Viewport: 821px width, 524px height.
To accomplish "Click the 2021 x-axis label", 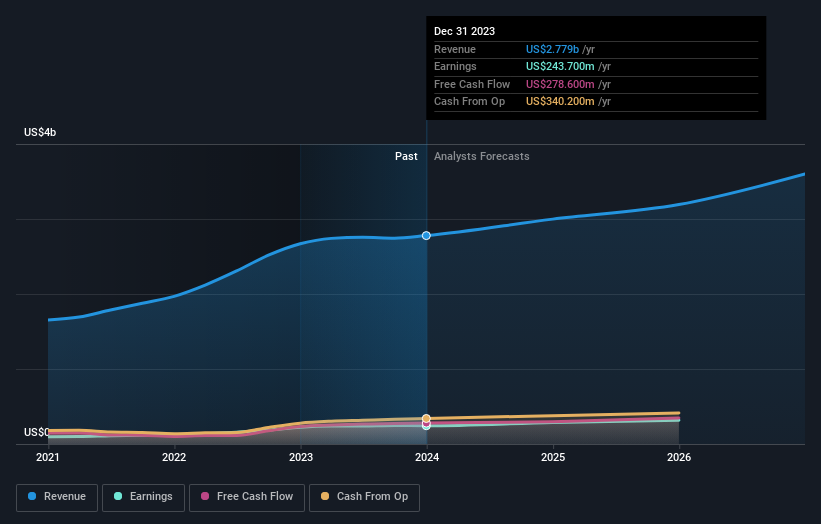I will pyautogui.click(x=48, y=457).
